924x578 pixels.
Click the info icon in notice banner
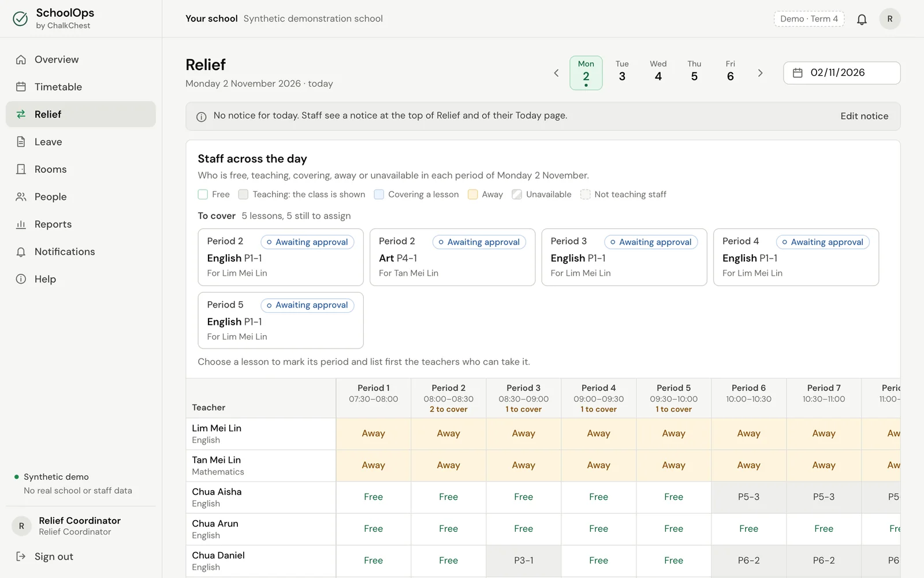tap(202, 117)
